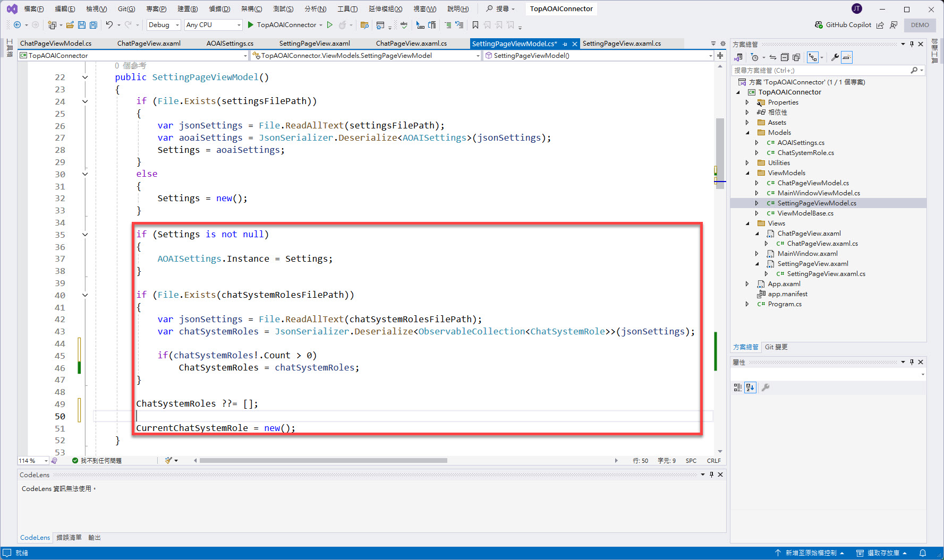Image resolution: width=944 pixels, height=560 pixels.
Task: Click the Comment selected lines icon
Action: (448, 25)
